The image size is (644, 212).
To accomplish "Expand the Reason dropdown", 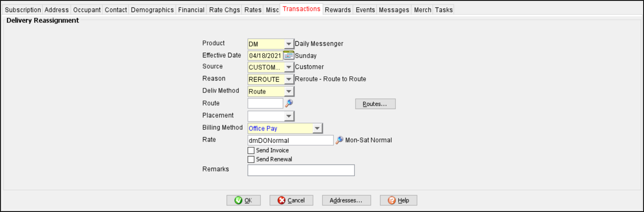I will click(289, 79).
